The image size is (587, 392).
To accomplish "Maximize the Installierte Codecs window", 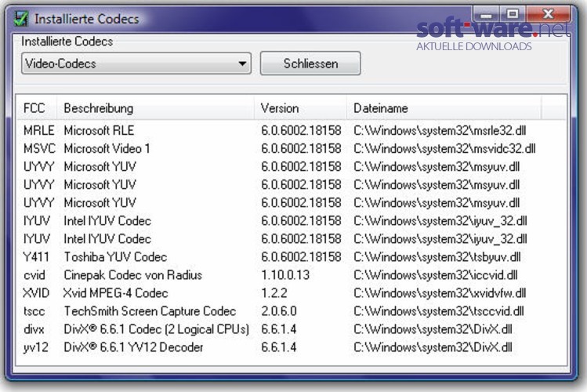I will (513, 15).
